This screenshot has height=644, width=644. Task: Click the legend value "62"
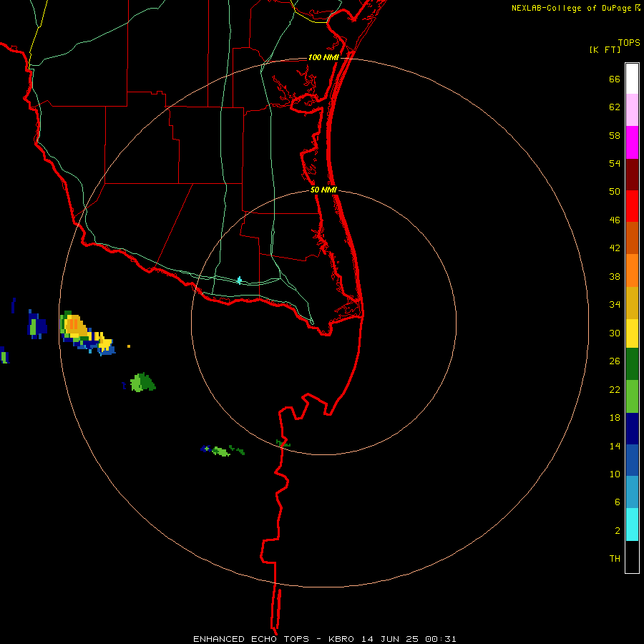[615, 107]
